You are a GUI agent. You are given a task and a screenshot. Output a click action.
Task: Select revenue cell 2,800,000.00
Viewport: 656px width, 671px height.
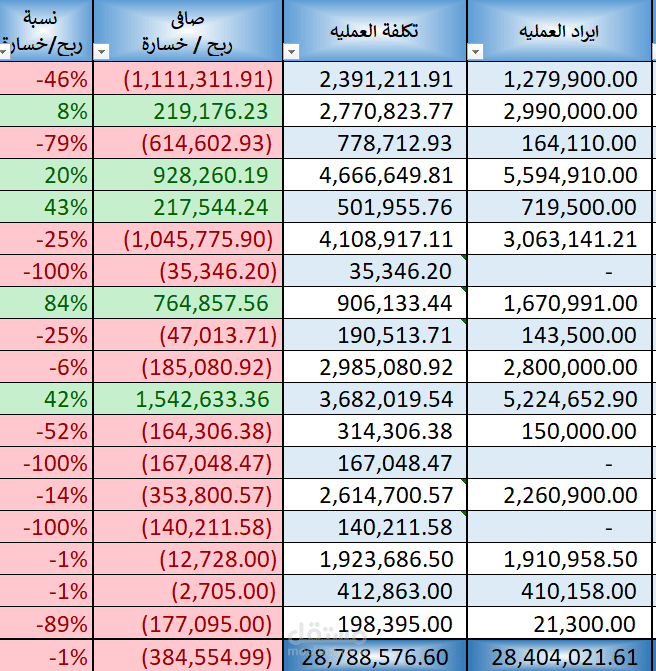point(559,367)
